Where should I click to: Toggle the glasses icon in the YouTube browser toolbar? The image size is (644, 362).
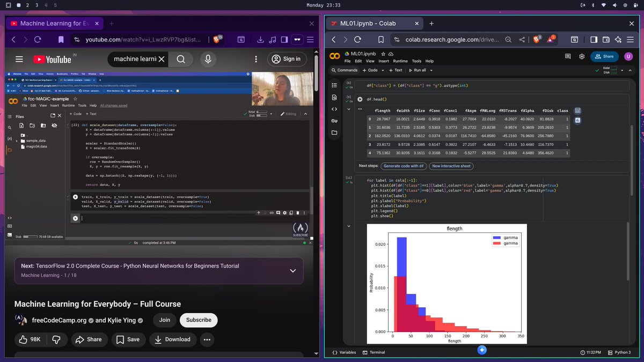296,40
